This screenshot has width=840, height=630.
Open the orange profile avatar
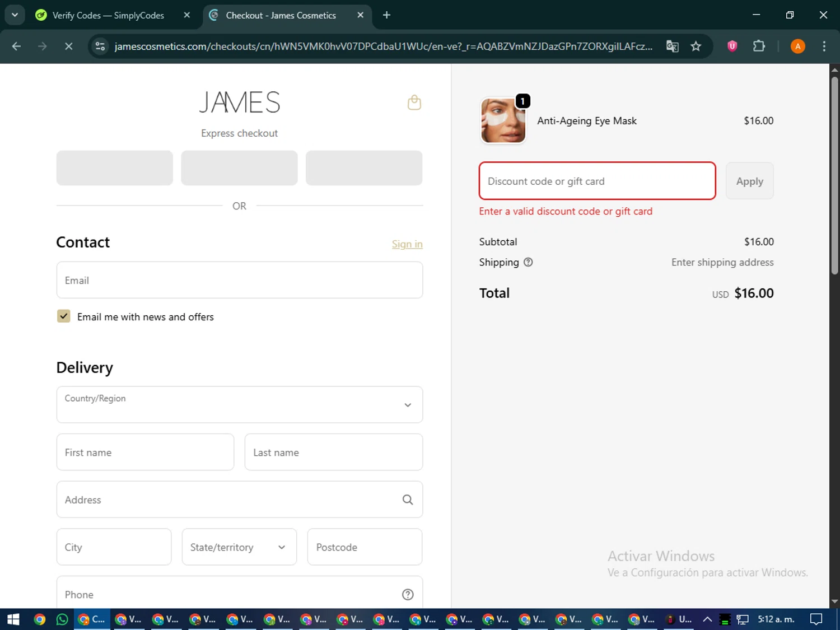(x=798, y=46)
